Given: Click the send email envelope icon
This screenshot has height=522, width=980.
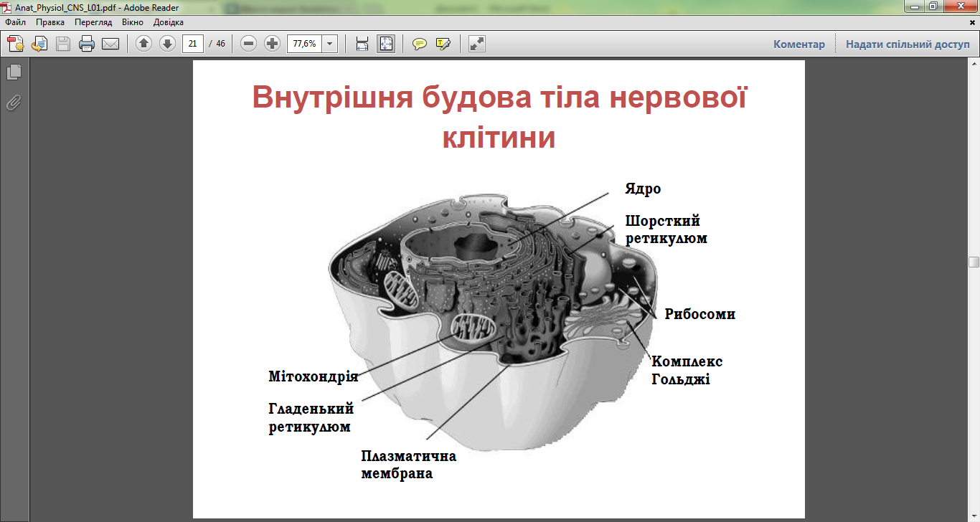Looking at the screenshot, I should (x=110, y=44).
